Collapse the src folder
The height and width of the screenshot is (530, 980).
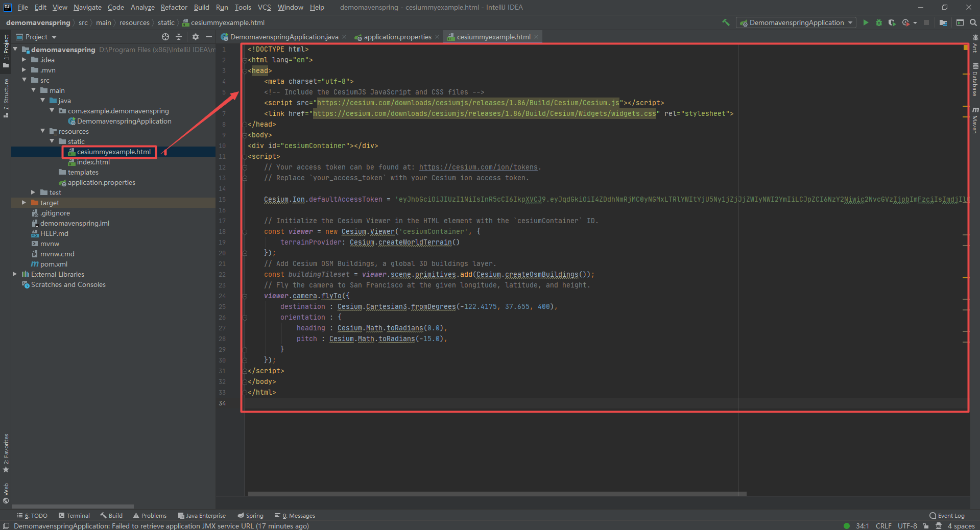pos(24,80)
